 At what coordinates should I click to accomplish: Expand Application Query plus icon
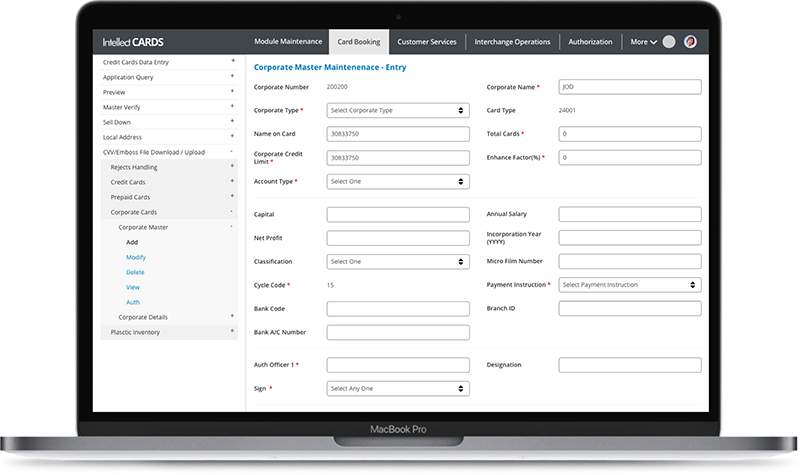coord(232,76)
